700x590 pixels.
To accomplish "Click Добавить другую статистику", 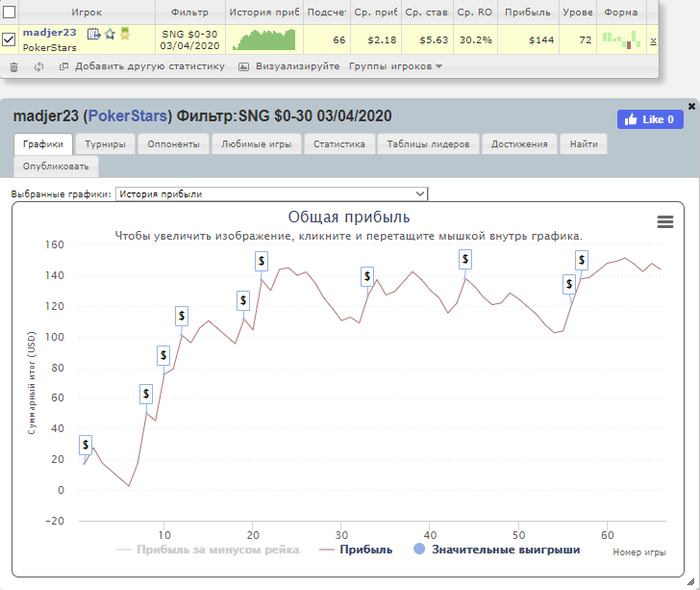I will (142, 66).
